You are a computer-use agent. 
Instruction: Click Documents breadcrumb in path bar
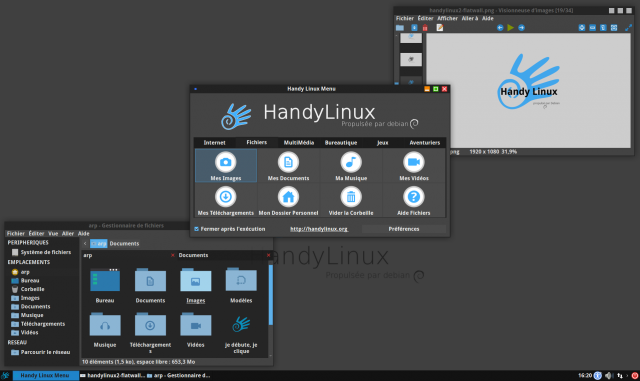124,243
